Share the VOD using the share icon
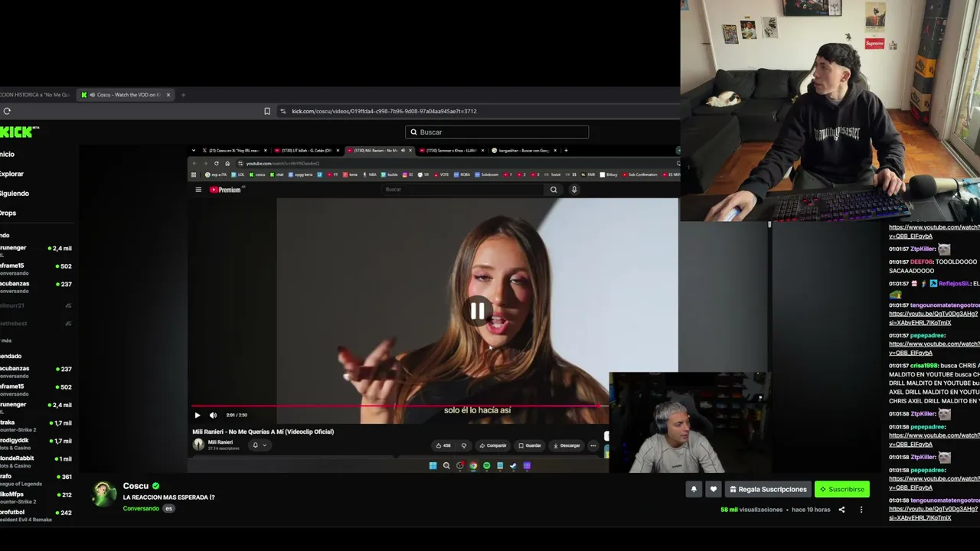 [841, 510]
